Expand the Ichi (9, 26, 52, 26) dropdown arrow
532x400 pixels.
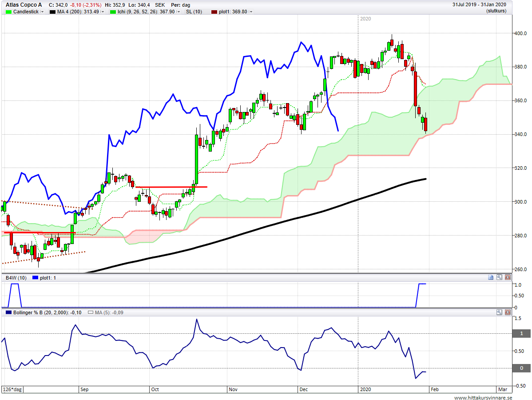coord(178,12)
